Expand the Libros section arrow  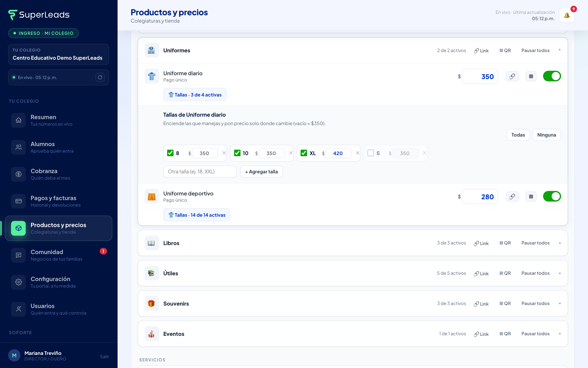pyautogui.click(x=560, y=243)
